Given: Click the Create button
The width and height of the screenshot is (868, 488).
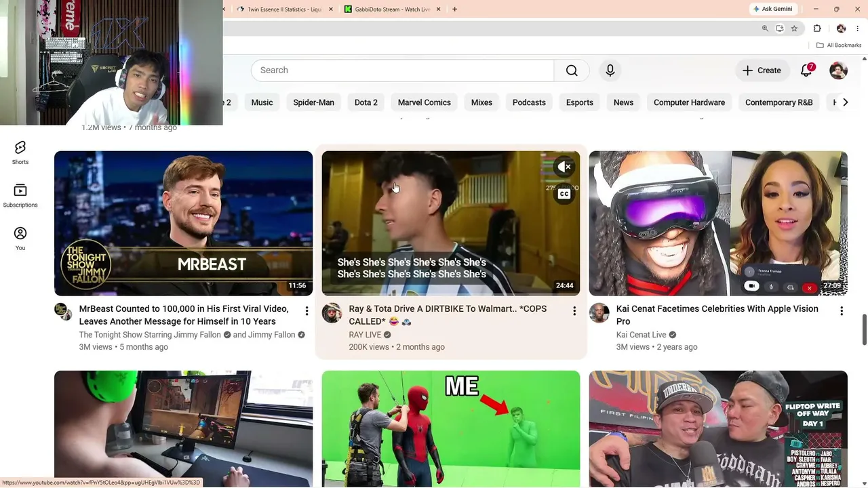Looking at the screenshot, I should pos(762,70).
